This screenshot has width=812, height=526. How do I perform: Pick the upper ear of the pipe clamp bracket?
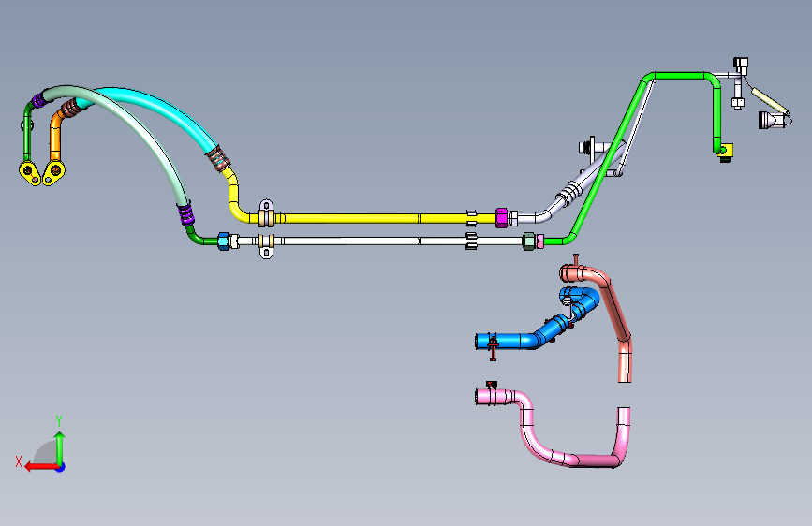[x=266, y=206]
